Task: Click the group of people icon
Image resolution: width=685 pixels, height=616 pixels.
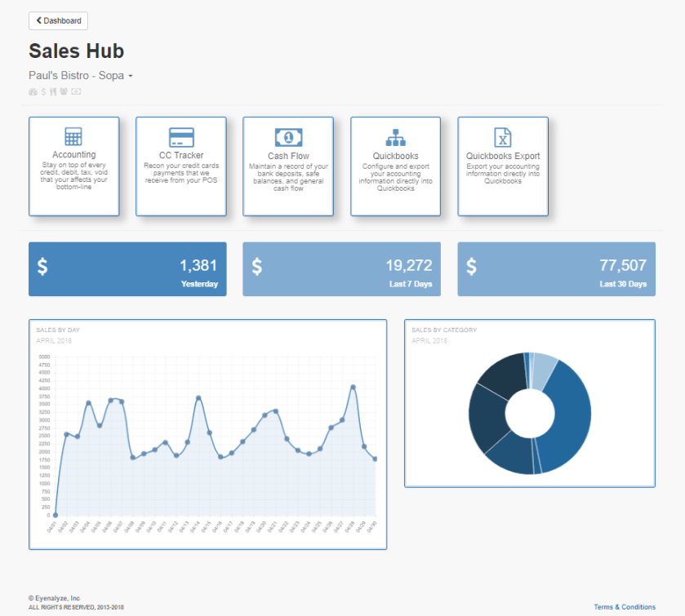Action: pos(64,91)
